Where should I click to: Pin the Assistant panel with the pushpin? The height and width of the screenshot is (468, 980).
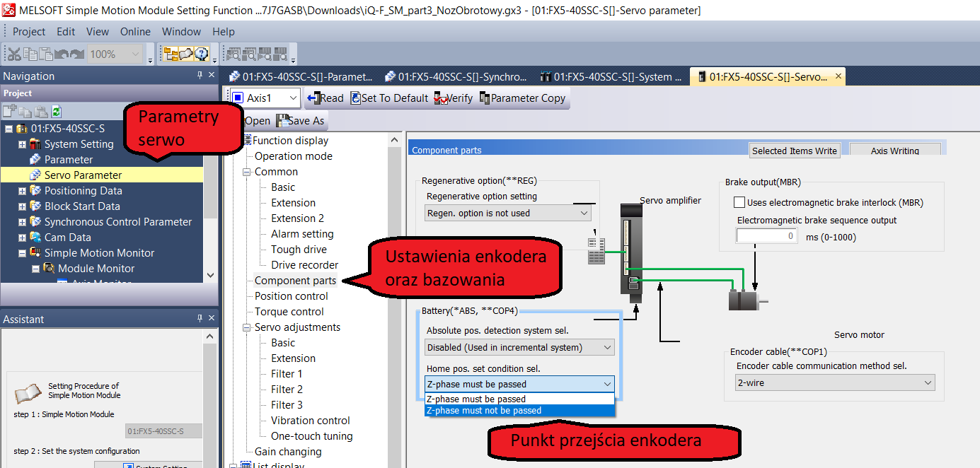point(200,319)
